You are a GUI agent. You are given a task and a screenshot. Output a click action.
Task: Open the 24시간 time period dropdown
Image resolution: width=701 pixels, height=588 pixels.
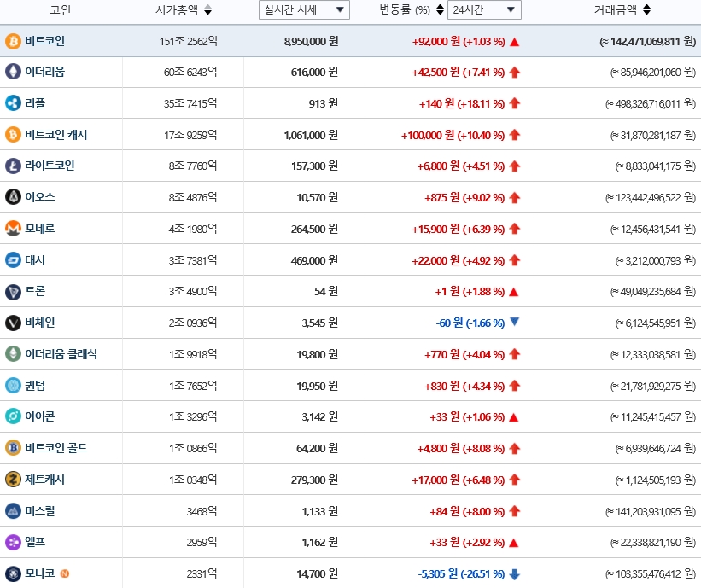[483, 9]
